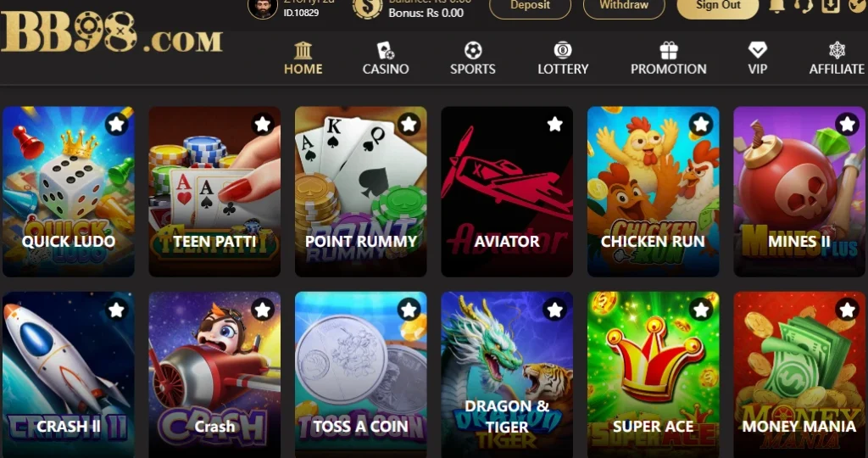This screenshot has width=868, height=458.
Task: Open customer support headset icon
Action: click(x=804, y=7)
